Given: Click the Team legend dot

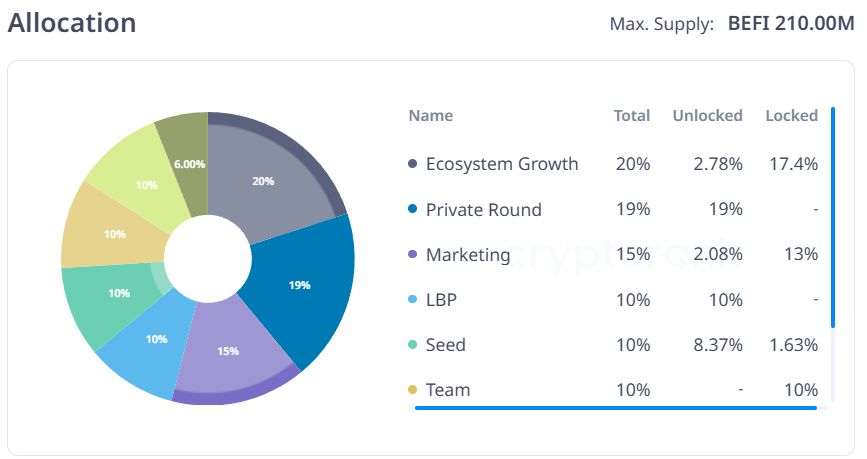Looking at the screenshot, I should click(413, 390).
